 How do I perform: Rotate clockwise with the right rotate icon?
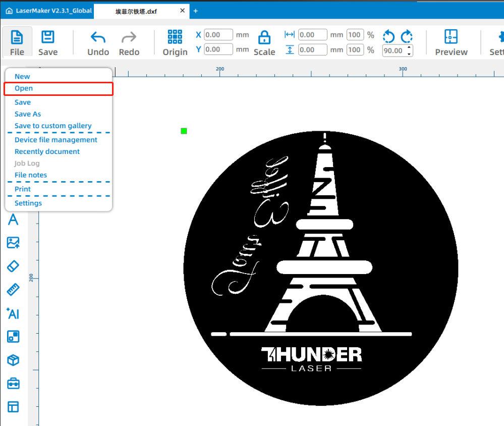pyautogui.click(x=407, y=36)
